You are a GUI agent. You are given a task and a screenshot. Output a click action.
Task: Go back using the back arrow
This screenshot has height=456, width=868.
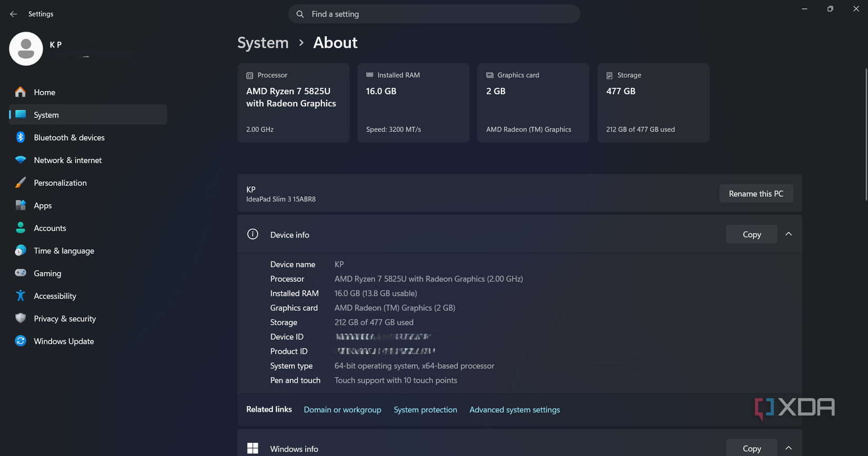(13, 14)
